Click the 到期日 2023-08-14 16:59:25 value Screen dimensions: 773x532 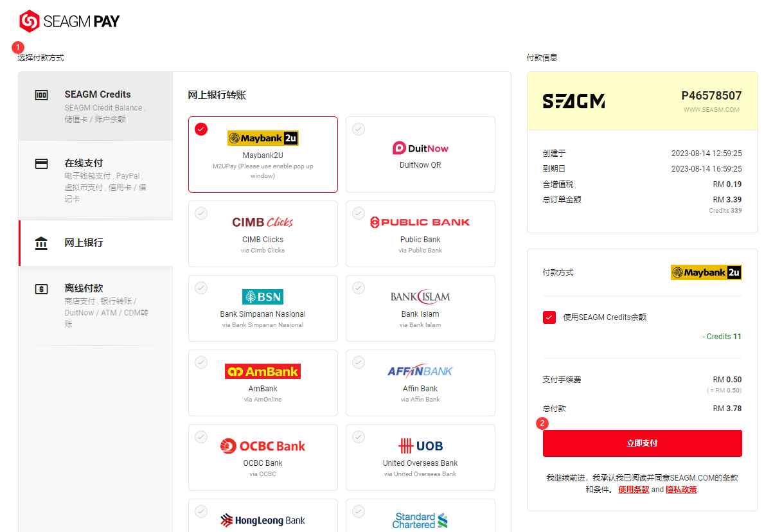[707, 169]
